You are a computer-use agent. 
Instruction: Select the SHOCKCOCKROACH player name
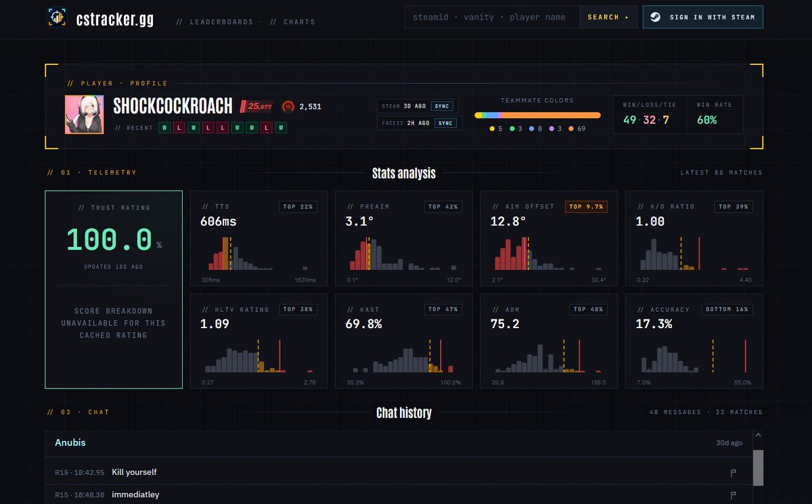click(173, 106)
